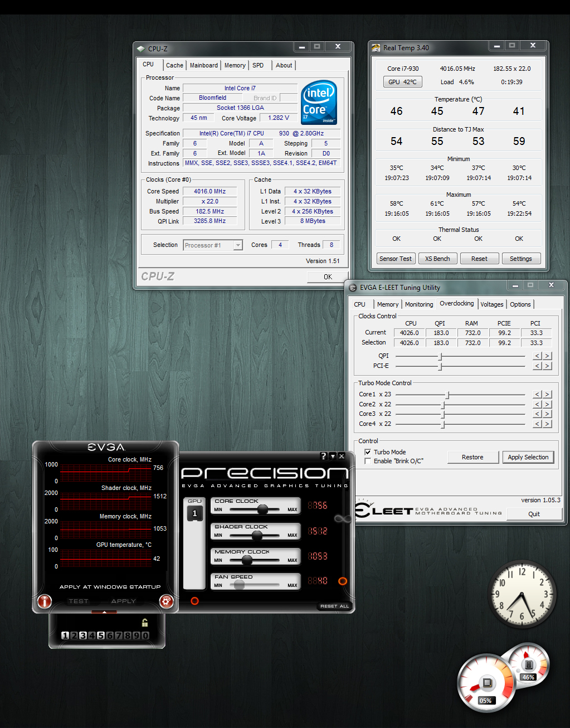Click the padlock icon in Precision profiles

145,623
